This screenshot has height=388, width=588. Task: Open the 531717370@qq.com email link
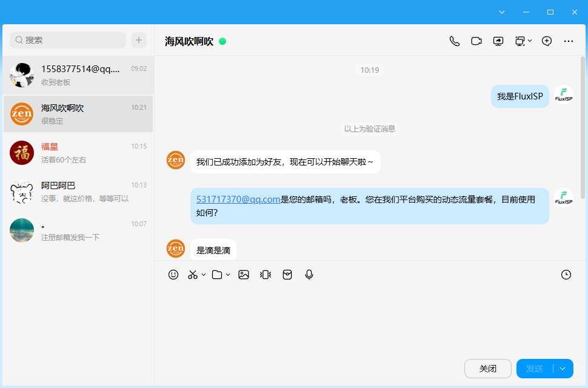pos(238,199)
